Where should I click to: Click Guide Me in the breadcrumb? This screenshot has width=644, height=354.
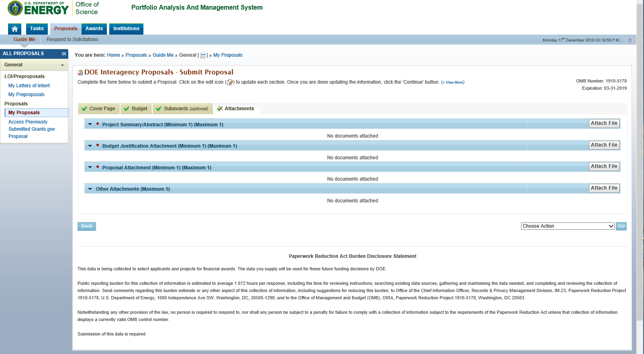[x=163, y=55]
